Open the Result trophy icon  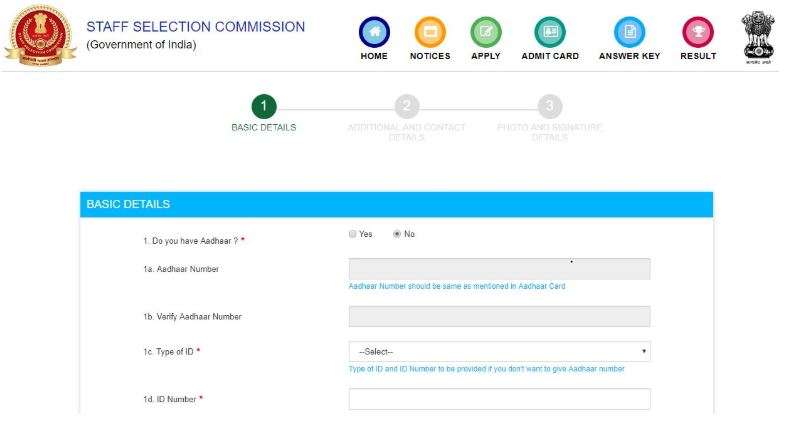coord(698,32)
